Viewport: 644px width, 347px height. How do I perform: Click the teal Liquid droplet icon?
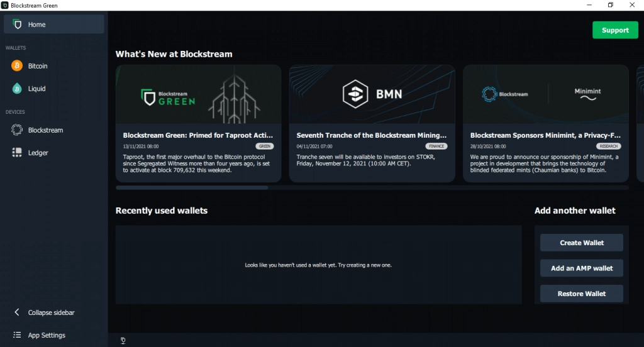coord(17,88)
